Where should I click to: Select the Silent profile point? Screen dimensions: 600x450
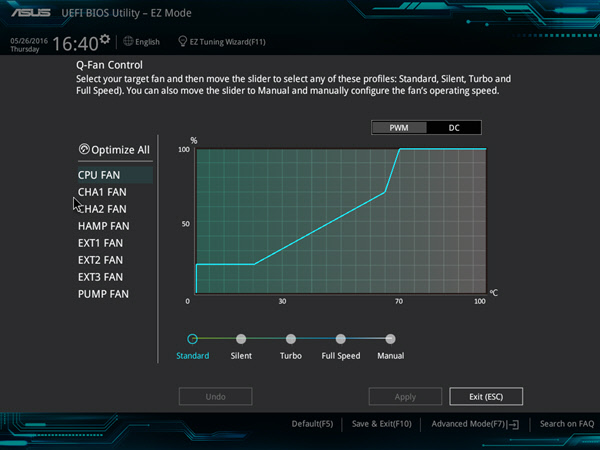click(241, 339)
